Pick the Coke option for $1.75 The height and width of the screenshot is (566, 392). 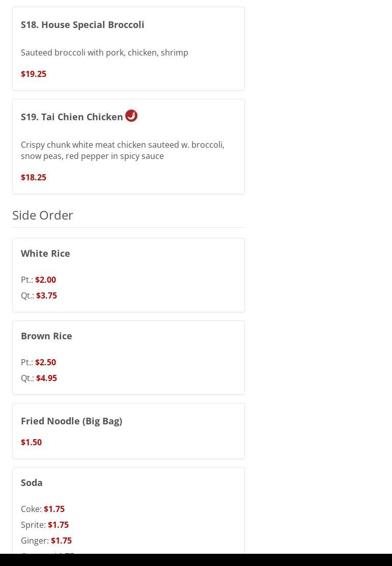coord(43,509)
